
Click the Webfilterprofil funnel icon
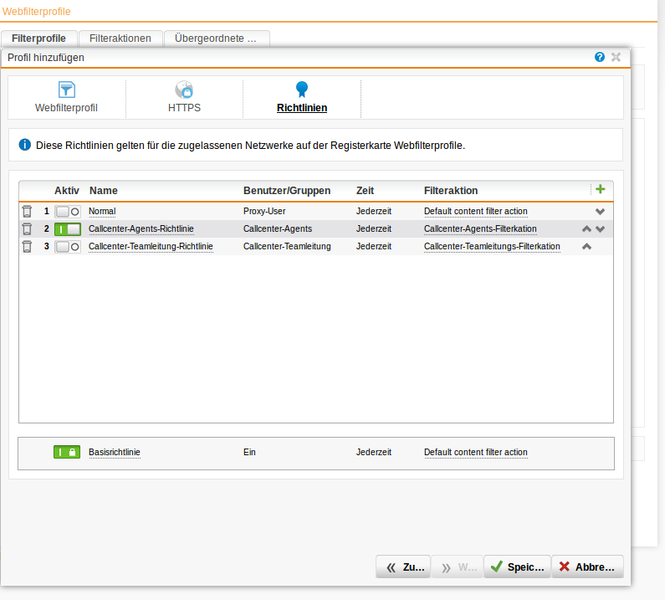(x=67, y=90)
